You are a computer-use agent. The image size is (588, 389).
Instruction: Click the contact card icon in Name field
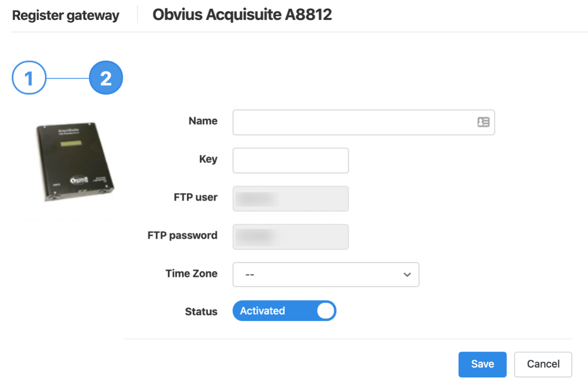[x=483, y=122]
